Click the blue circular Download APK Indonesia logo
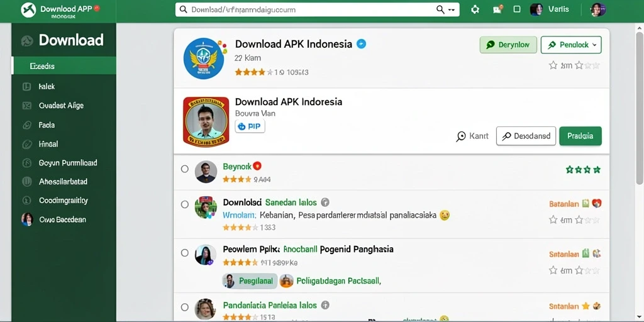Image resolution: width=644 pixels, height=322 pixels. [x=204, y=58]
